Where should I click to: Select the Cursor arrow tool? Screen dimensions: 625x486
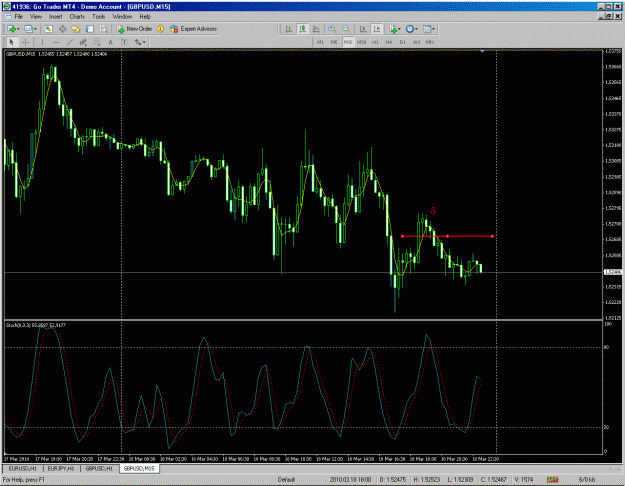point(12,42)
